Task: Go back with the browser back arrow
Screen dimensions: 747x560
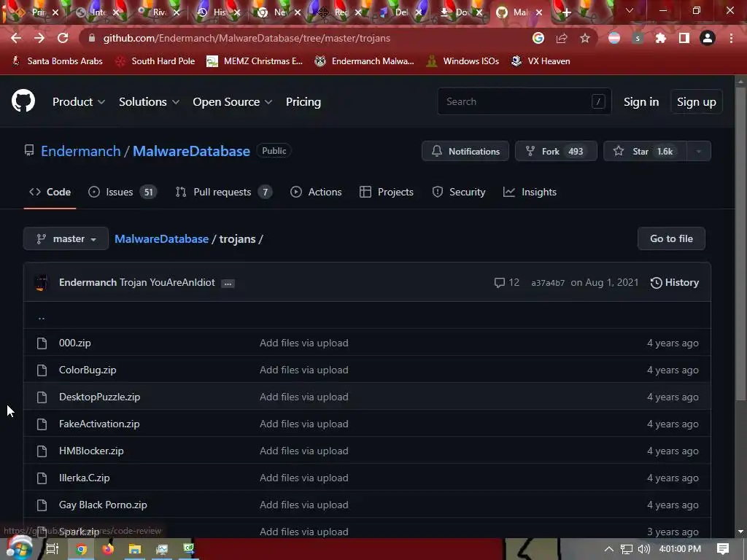Action: tap(16, 38)
